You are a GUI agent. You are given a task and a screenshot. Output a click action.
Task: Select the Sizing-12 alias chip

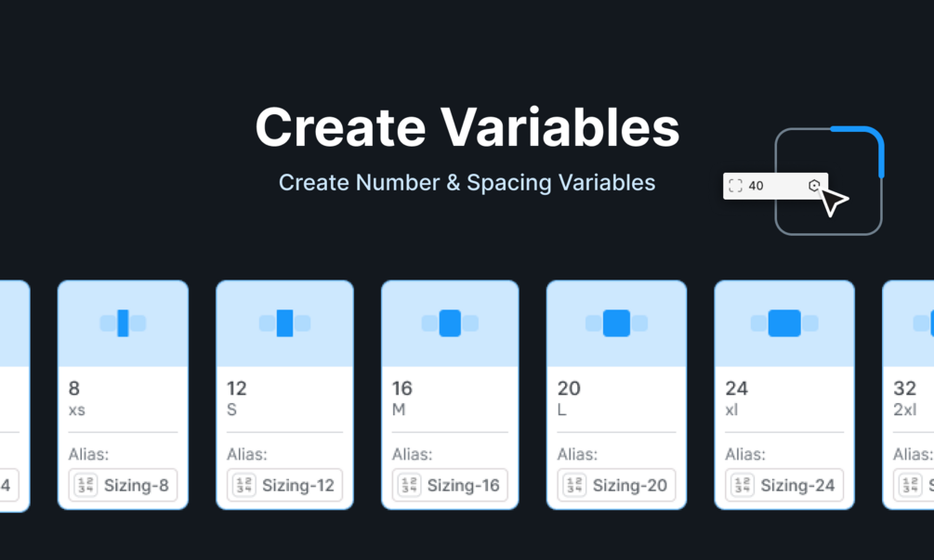tap(284, 485)
